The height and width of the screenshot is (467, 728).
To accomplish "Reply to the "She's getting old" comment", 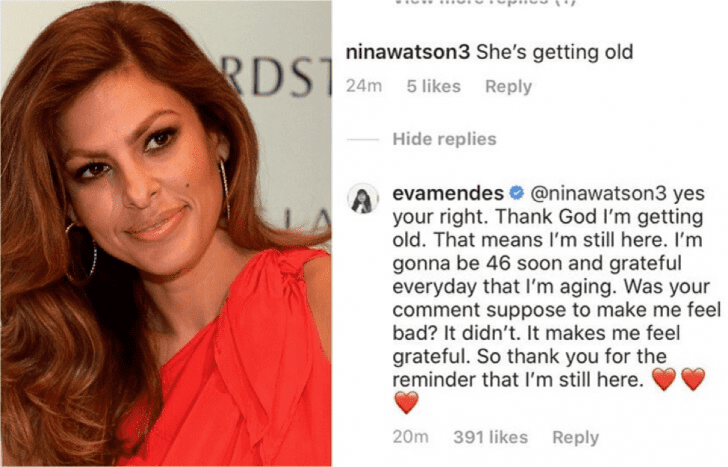I will tap(508, 87).
